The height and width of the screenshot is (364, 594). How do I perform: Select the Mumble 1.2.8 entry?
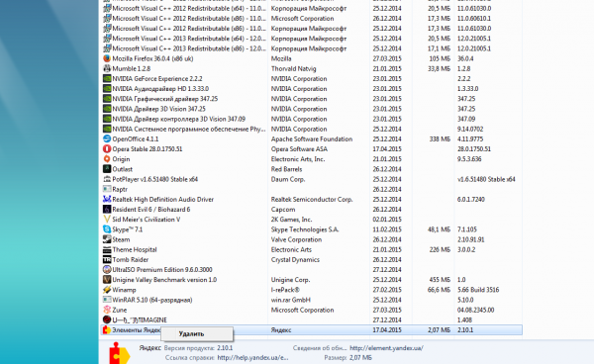pos(311,69)
